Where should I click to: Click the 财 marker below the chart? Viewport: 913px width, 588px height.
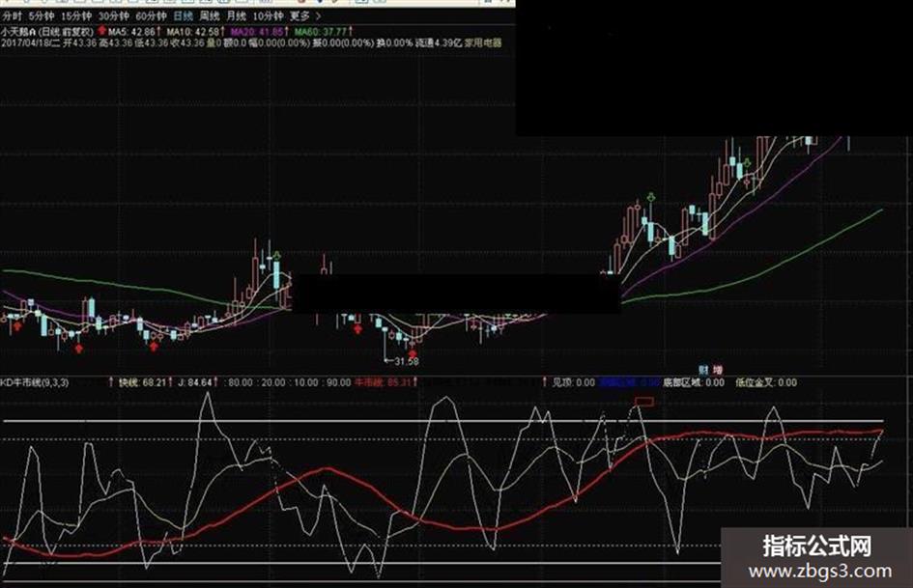(x=703, y=370)
